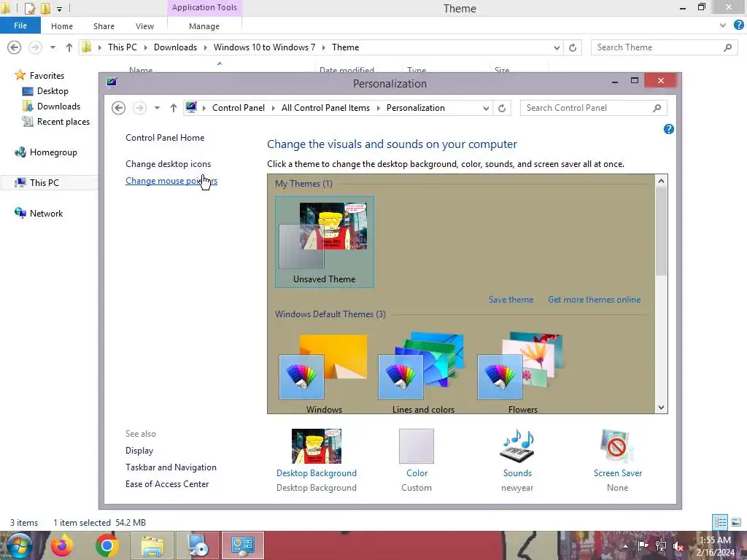Click Explorer help icon
The height and width of the screenshot is (560, 747).
coord(738,26)
